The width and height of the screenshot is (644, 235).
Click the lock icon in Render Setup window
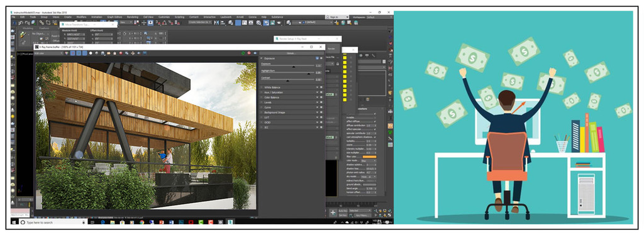pyautogui.click(x=338, y=63)
